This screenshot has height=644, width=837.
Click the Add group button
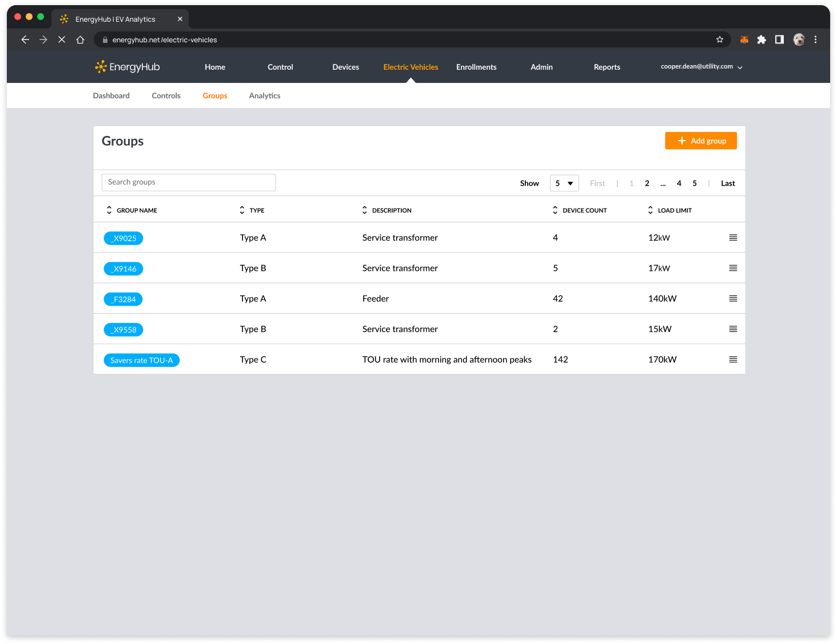(700, 141)
